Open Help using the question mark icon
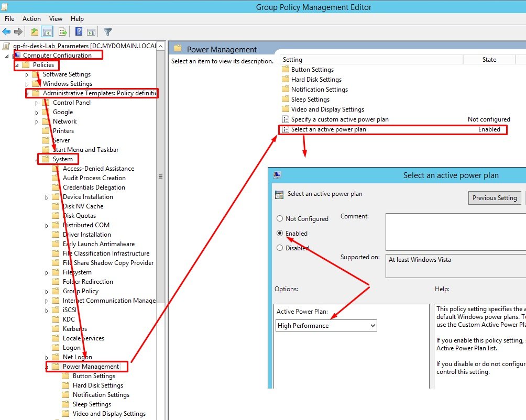The height and width of the screenshot is (420, 526). (79, 32)
